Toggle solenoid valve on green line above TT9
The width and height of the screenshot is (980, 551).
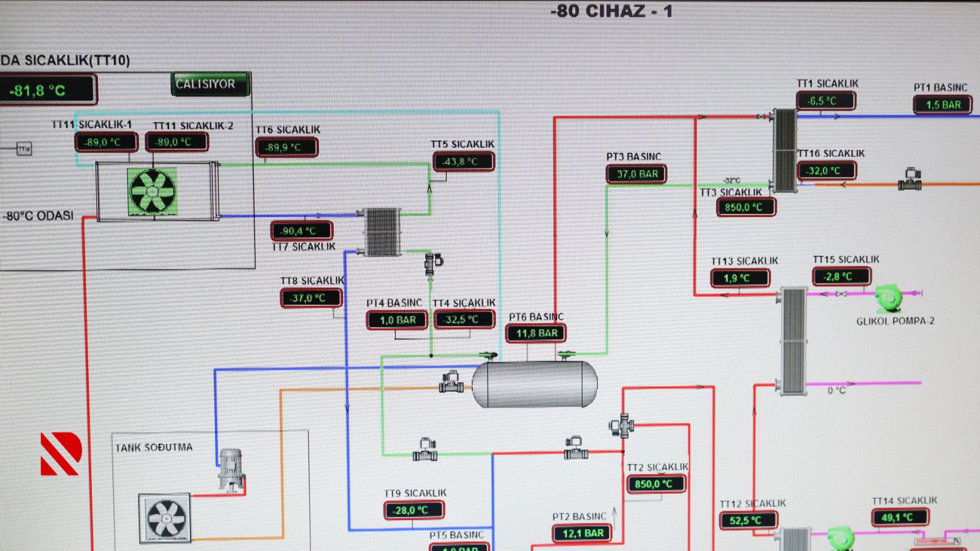tap(425, 450)
